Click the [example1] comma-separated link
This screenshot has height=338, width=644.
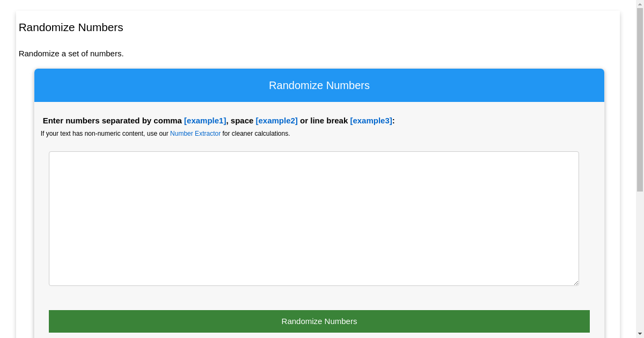205,121
